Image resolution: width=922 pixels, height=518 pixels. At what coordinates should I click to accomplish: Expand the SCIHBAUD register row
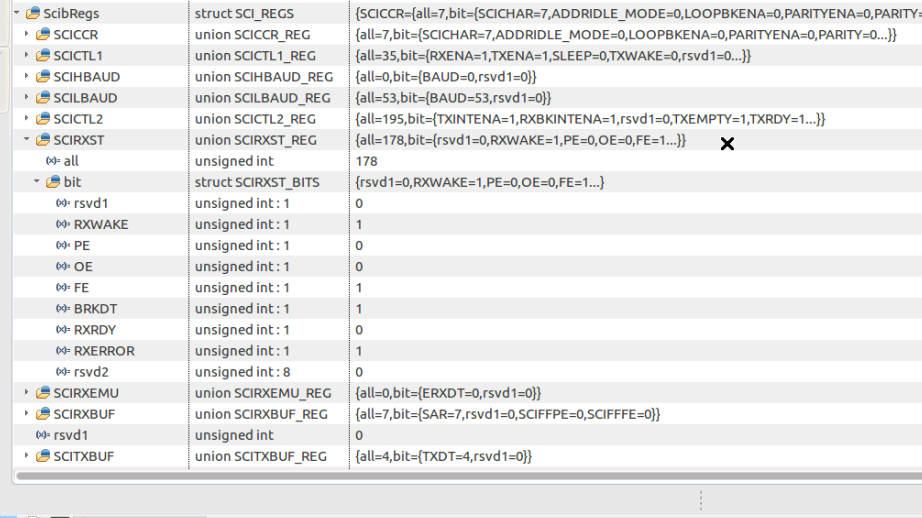[26, 76]
